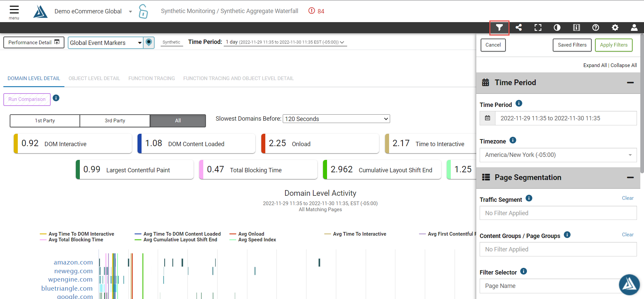Click the newegg.com domain label
The image size is (644, 299).
[73, 271]
